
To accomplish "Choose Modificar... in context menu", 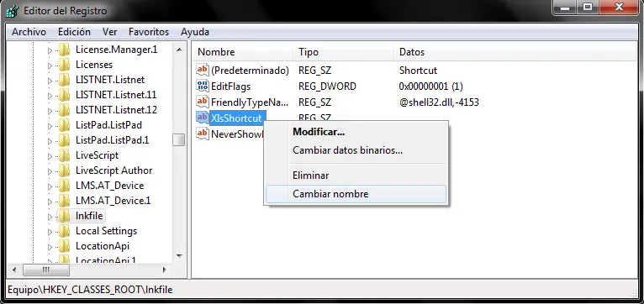I will click(356, 132).
